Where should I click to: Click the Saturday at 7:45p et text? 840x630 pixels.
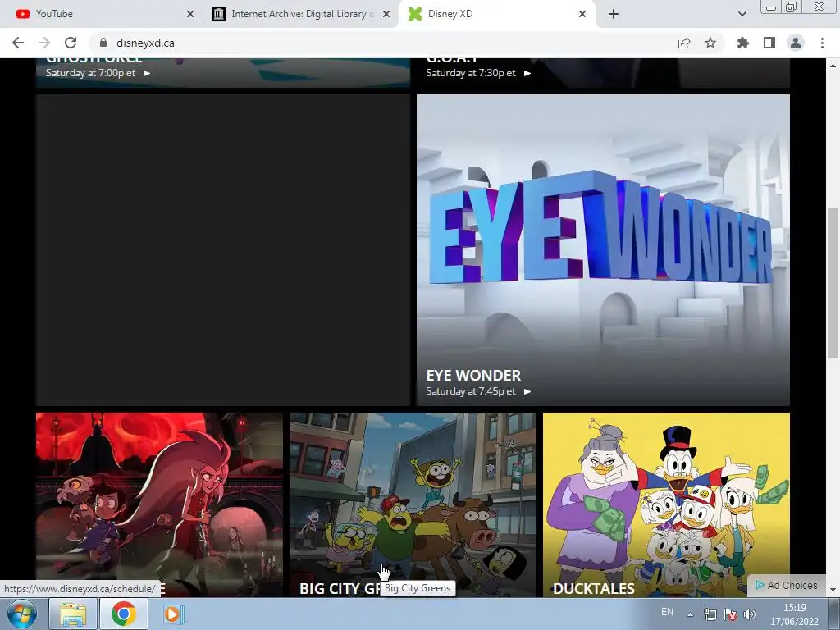(471, 391)
